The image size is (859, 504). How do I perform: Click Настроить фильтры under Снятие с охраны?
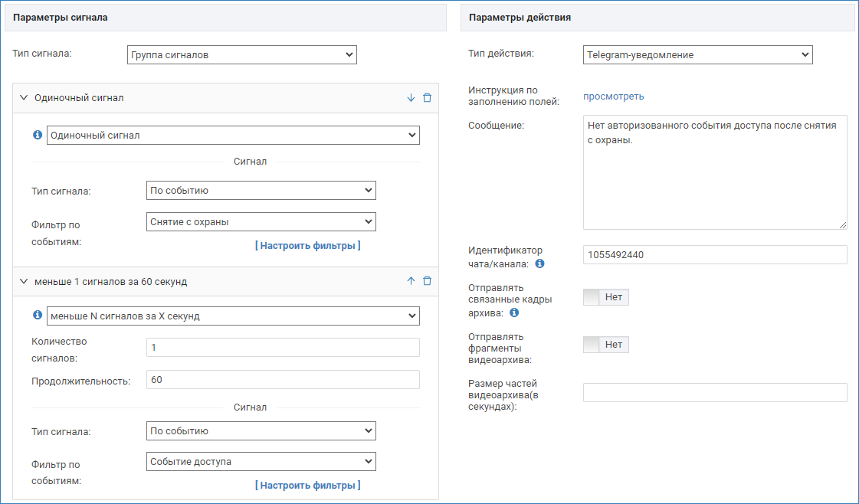click(307, 246)
